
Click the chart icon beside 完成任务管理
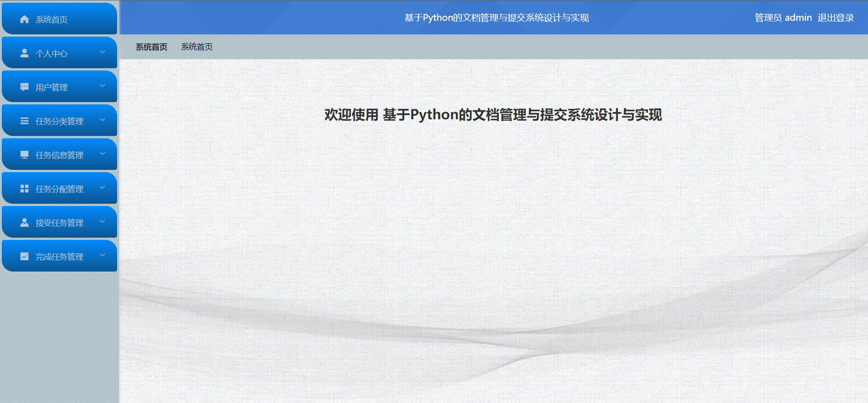click(24, 256)
